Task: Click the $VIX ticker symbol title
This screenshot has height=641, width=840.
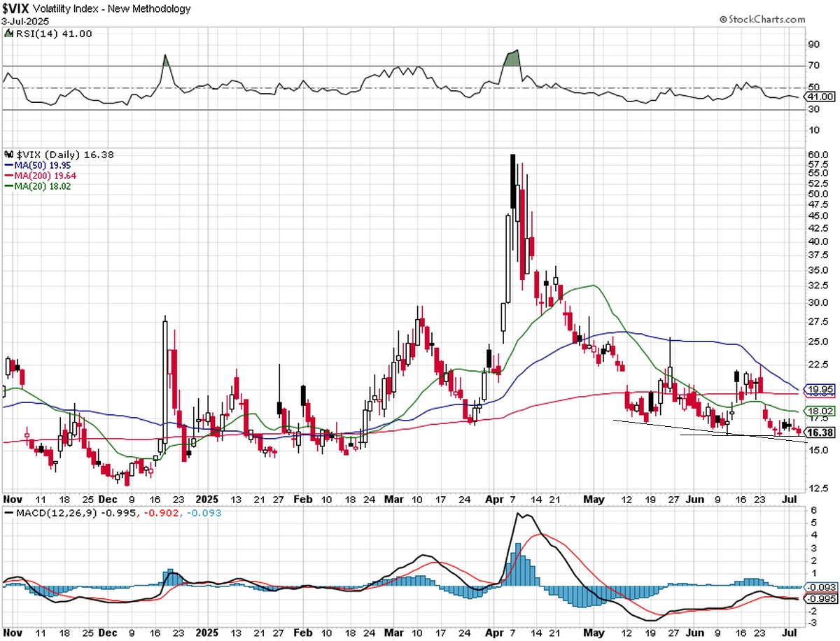Action: pyautogui.click(x=16, y=9)
